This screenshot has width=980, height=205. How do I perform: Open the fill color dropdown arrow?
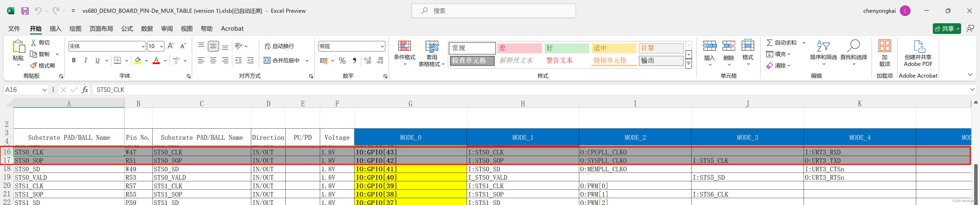(147, 61)
